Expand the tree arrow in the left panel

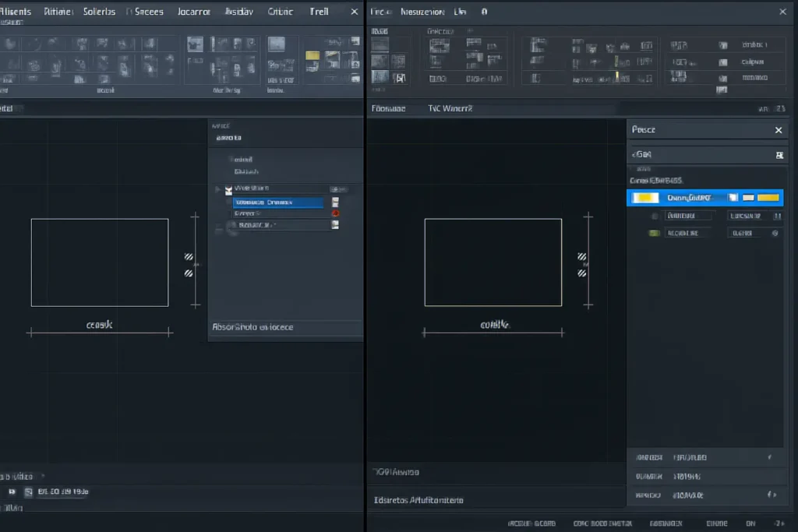tap(217, 188)
